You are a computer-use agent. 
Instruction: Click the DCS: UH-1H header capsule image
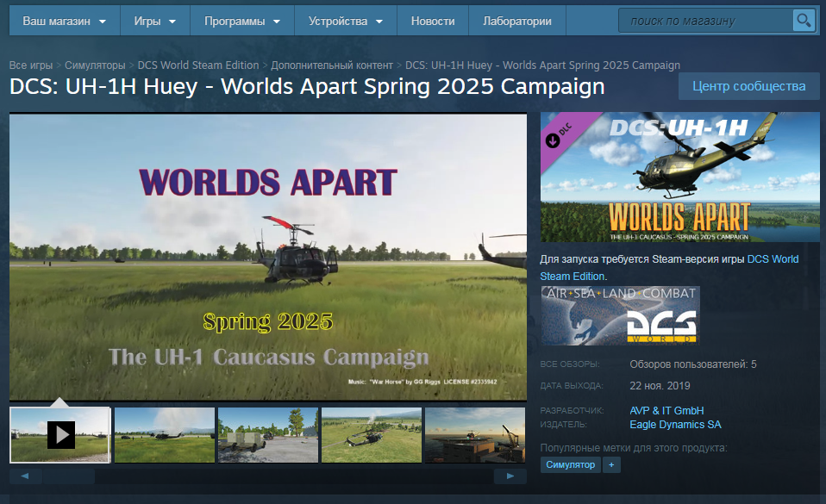680,177
